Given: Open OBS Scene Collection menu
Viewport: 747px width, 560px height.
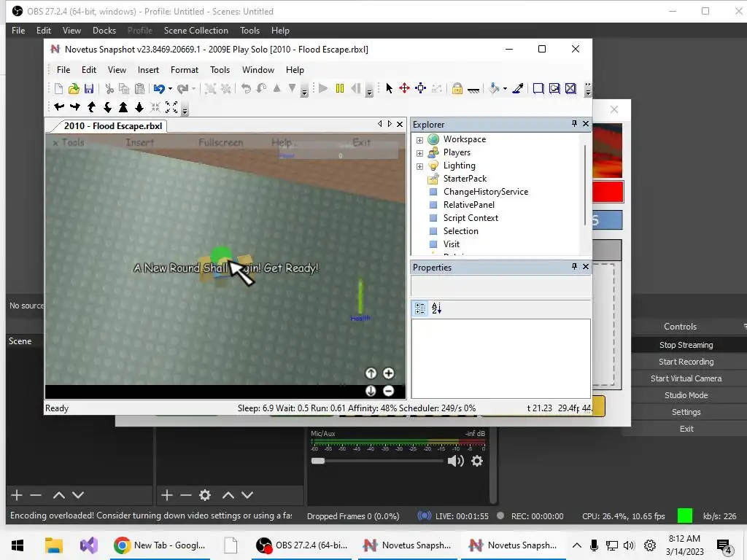Looking at the screenshot, I should pos(196,31).
